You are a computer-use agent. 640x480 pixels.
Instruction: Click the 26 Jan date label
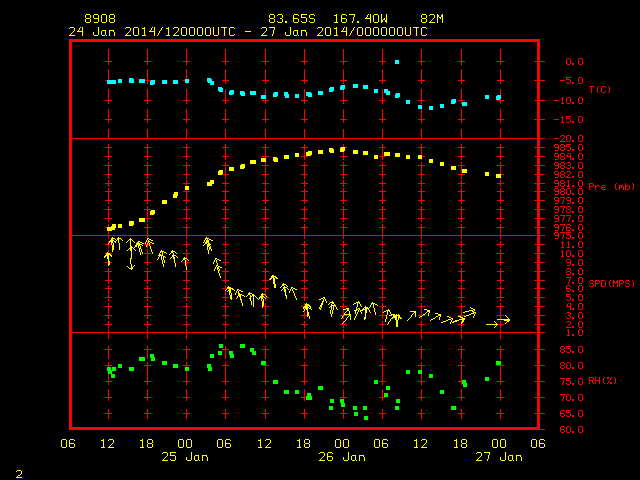tap(342, 457)
